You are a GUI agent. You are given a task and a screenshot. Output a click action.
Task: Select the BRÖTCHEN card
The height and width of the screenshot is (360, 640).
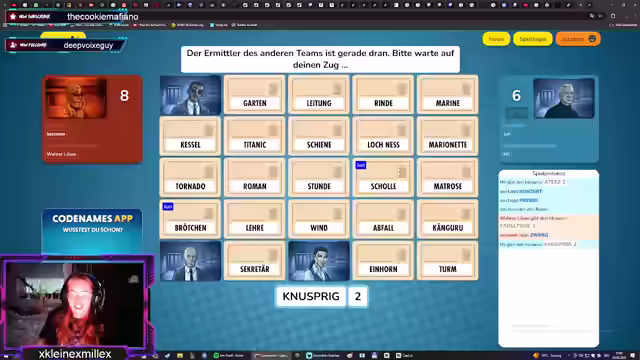coord(190,220)
